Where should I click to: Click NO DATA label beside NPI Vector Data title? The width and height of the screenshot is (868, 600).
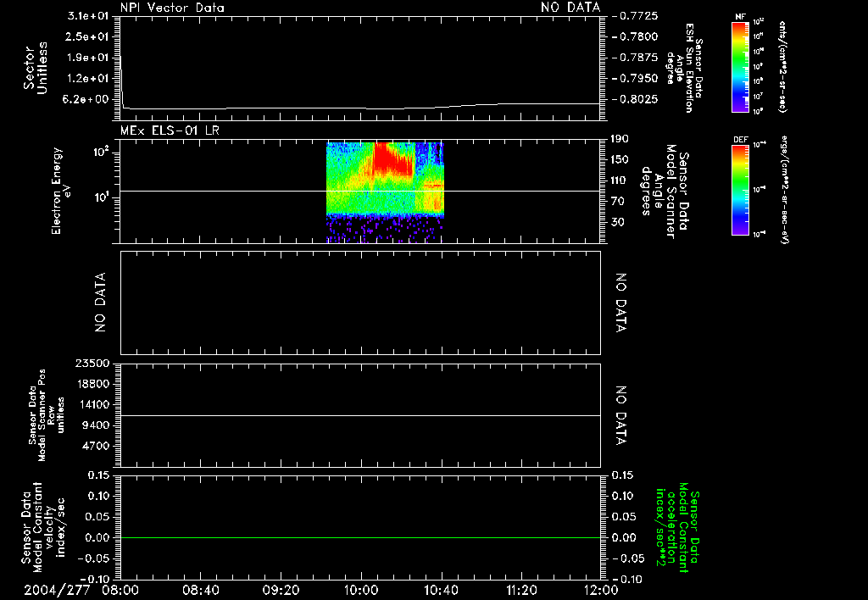(570, 8)
